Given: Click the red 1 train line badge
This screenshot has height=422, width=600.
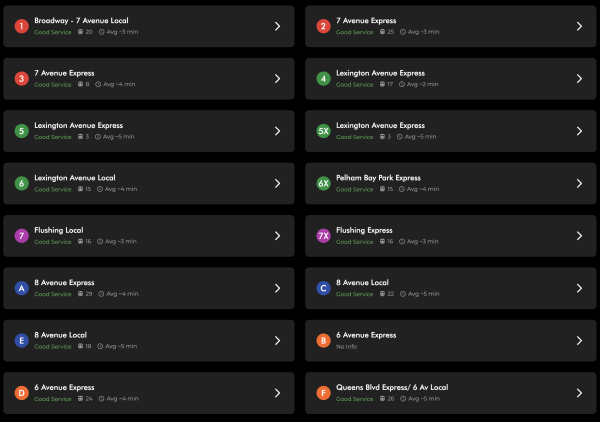Looking at the screenshot, I should point(21,26).
